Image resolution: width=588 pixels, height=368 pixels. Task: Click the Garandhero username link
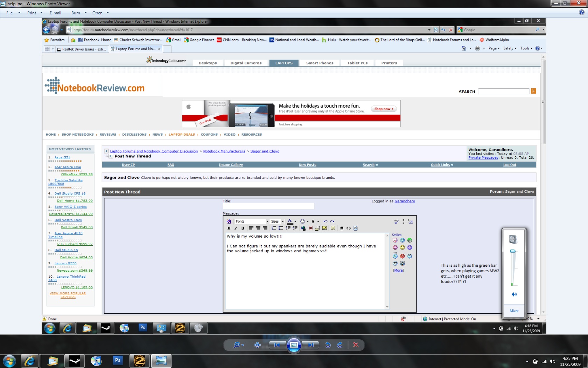405,201
